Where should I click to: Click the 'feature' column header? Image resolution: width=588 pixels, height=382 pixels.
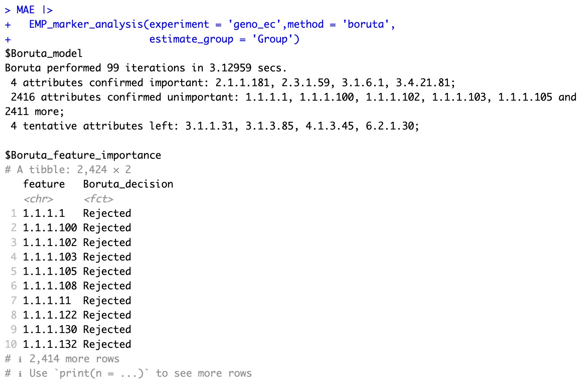44,184
